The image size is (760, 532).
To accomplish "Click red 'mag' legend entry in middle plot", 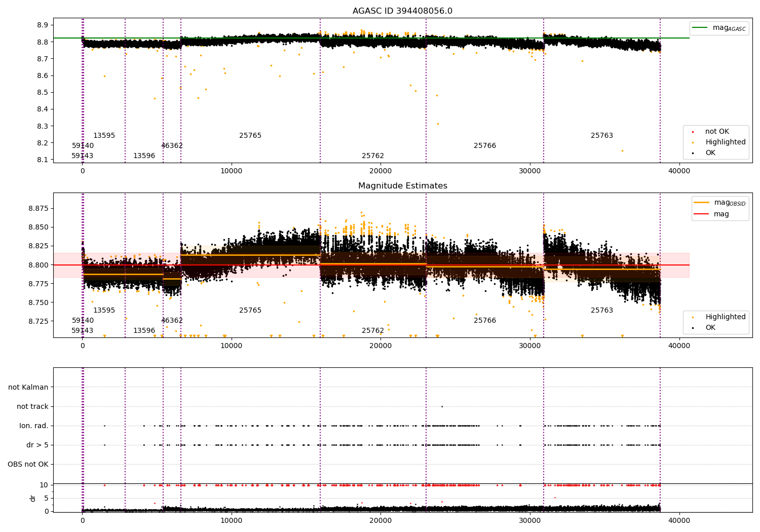I will 712,214.
